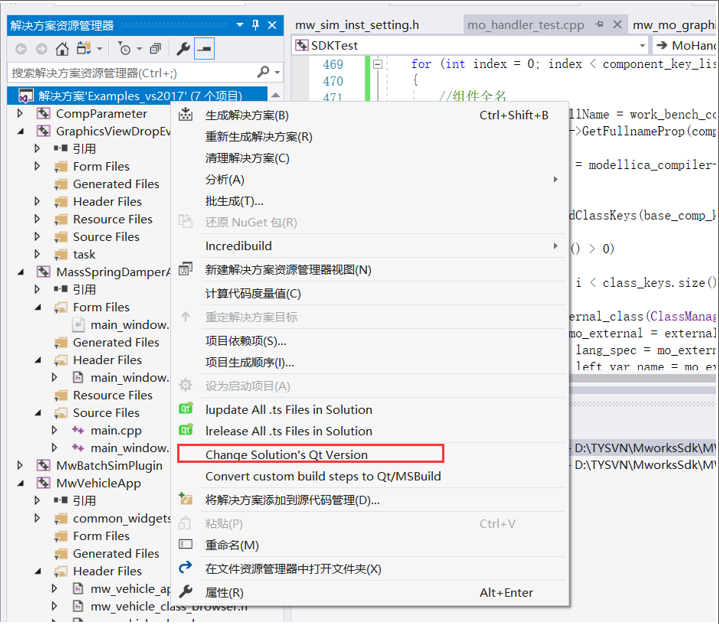Image resolution: width=719 pixels, height=624 pixels.
Task: Click the wrench icon beside 属性(R)
Action: 186,591
